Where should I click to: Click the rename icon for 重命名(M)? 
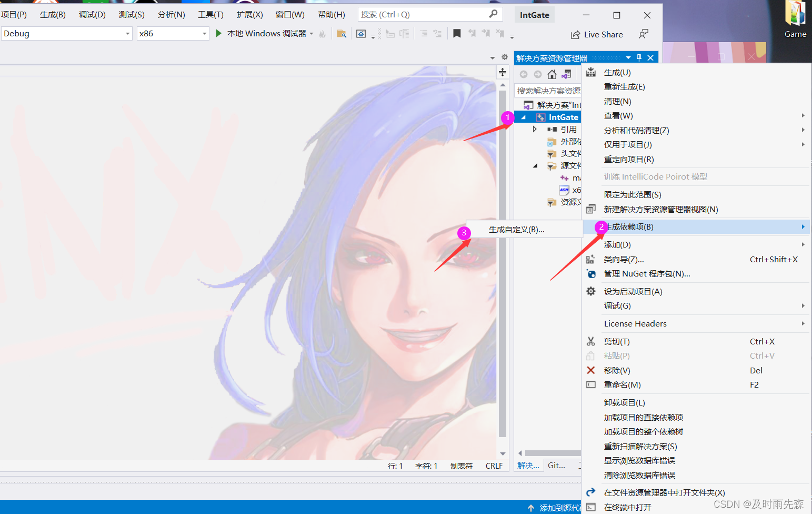(x=591, y=385)
